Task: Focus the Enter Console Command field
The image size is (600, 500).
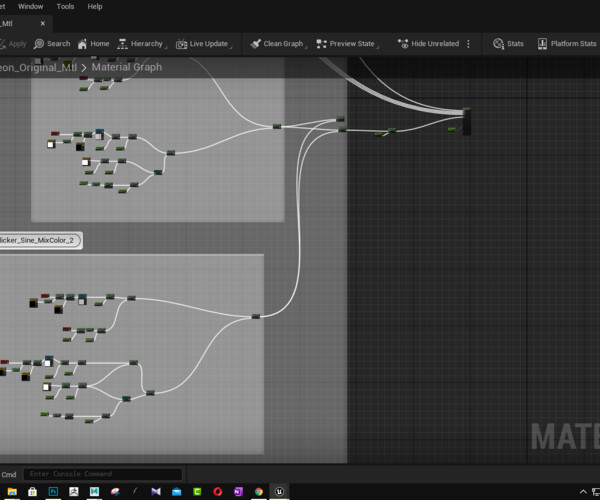Action: coord(103,474)
